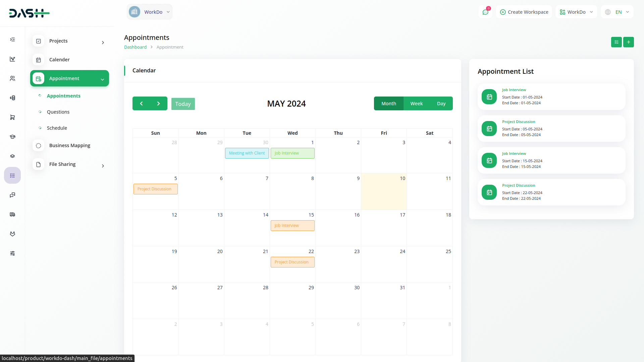Click the green list view icon
Image resolution: width=644 pixels, height=362 pixels.
pos(616,42)
